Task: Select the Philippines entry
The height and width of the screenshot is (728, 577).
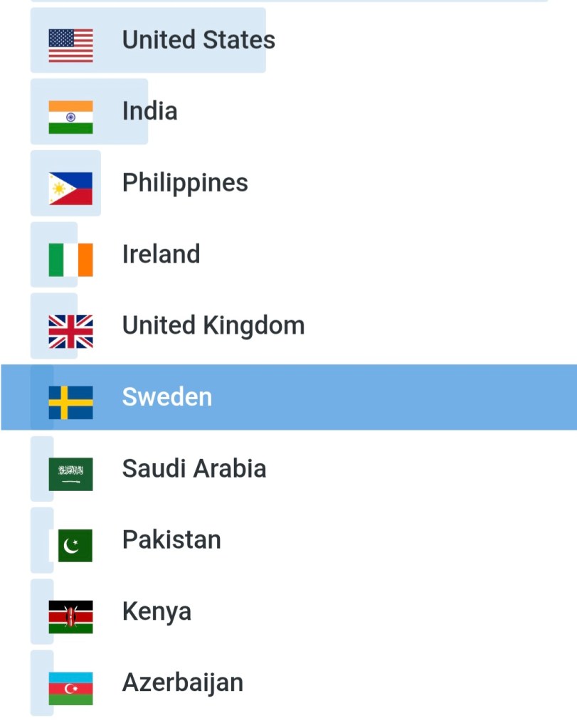Action: coord(185,183)
